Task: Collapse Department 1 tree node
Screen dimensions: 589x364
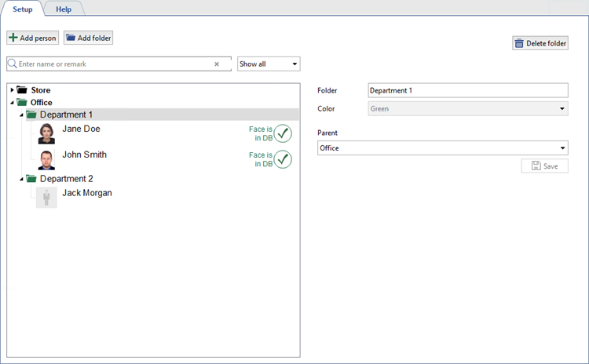Action: [x=21, y=115]
